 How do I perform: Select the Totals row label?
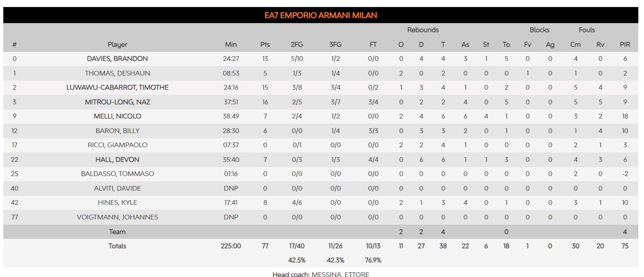tap(117, 246)
